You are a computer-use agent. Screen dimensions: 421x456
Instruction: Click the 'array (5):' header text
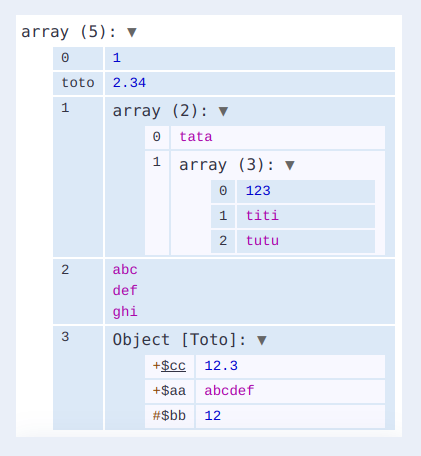tap(69, 32)
